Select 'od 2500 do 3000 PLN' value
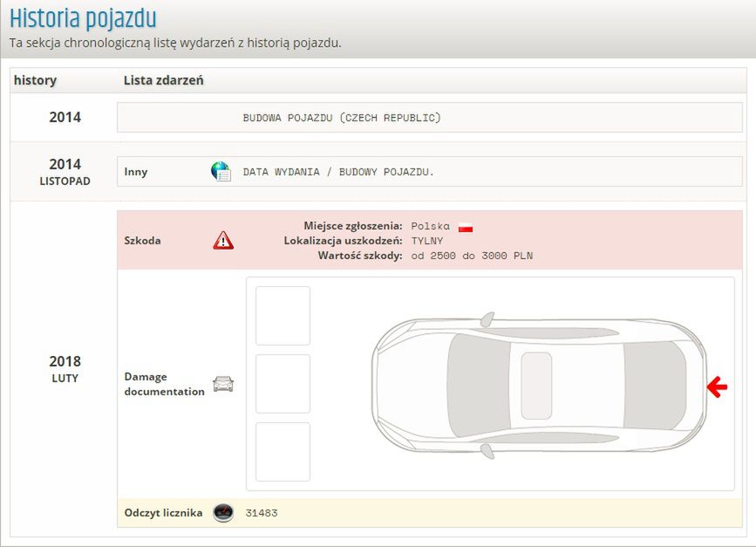The height and width of the screenshot is (547, 756). tap(472, 256)
